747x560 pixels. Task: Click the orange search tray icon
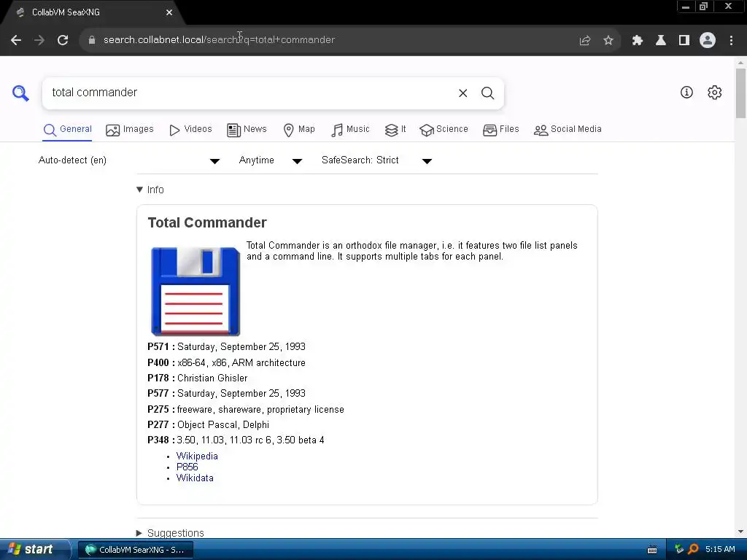693,550
